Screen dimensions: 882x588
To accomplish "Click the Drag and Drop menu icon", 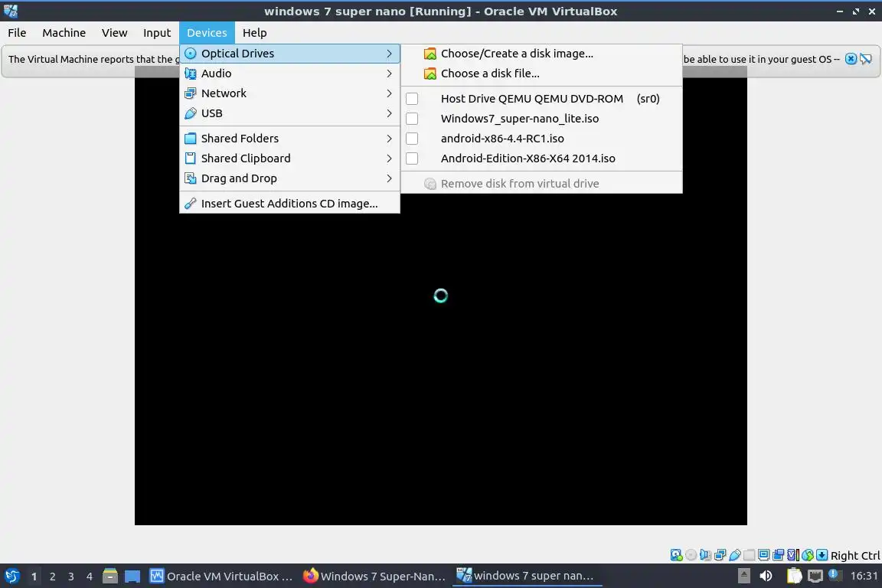I will (x=191, y=178).
